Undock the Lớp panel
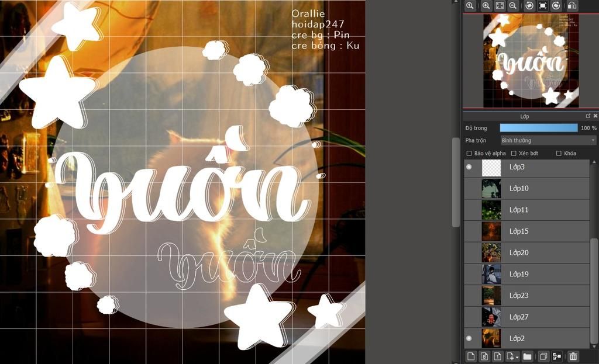Screen dimensions: 599x364 (588, 116)
